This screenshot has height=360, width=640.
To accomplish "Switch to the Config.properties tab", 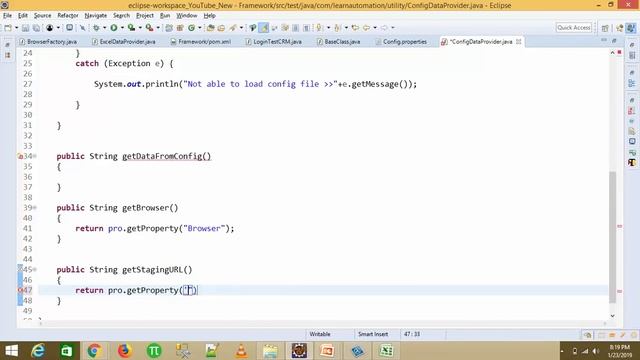I will 401,42.
